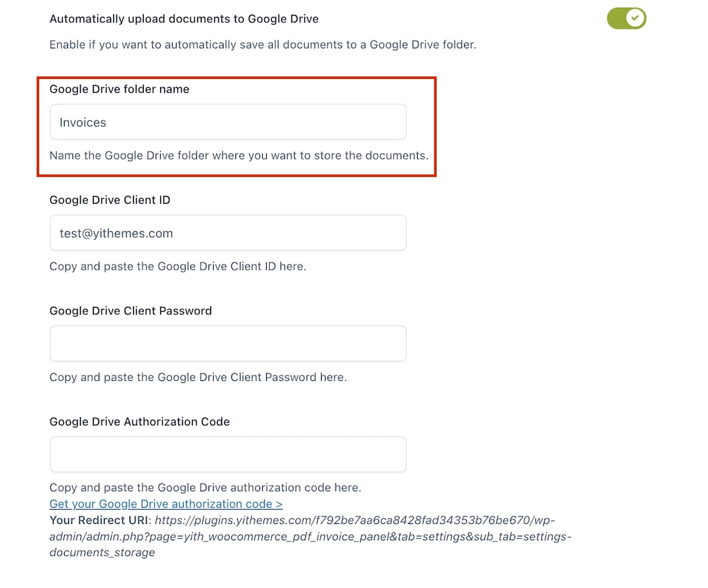Click the bold 'Your Redirect URI' label
The height and width of the screenshot is (588, 708).
coord(99,520)
